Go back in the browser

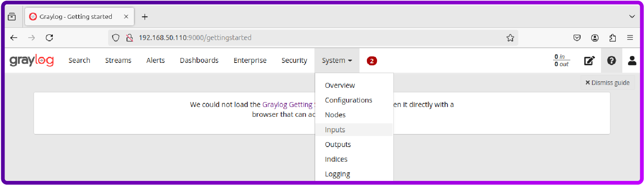click(14, 38)
